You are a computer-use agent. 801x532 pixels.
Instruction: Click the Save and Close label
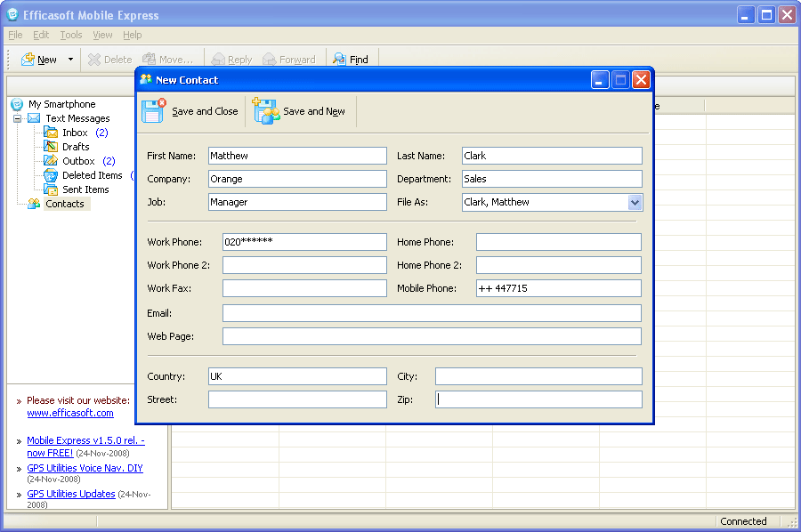205,111
